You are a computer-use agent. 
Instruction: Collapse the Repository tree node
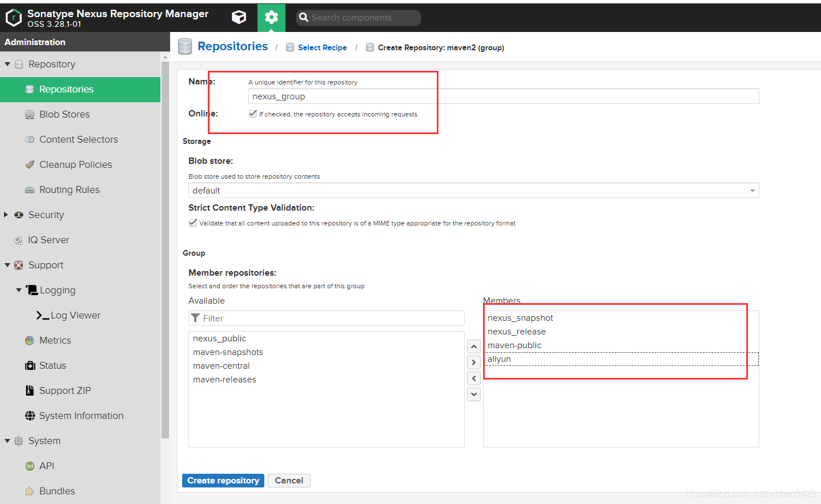pos(7,64)
